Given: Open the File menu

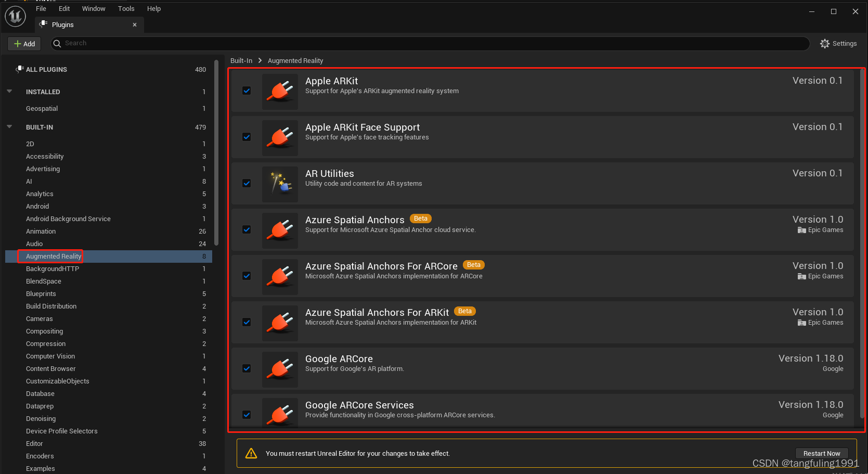Looking at the screenshot, I should [x=41, y=8].
